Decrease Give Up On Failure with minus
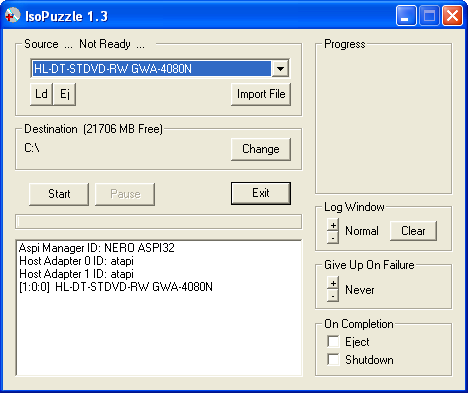The width and height of the screenshot is (468, 393). pos(333,296)
